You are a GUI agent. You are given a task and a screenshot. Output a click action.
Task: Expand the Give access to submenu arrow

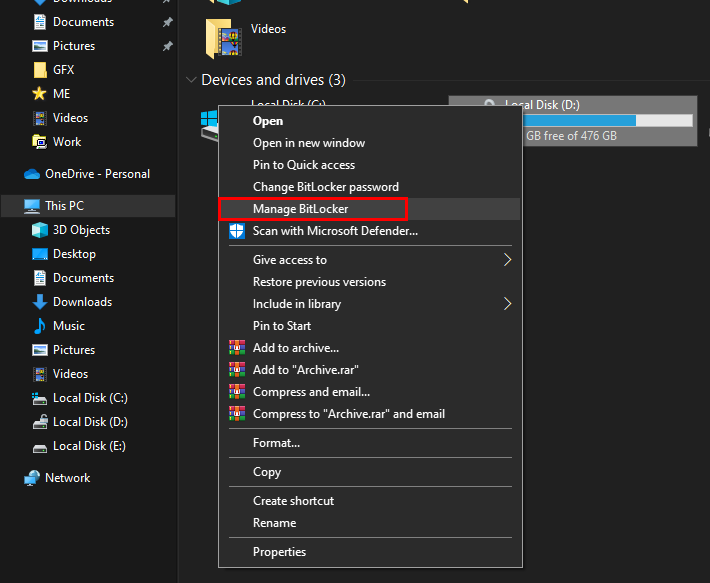507,260
